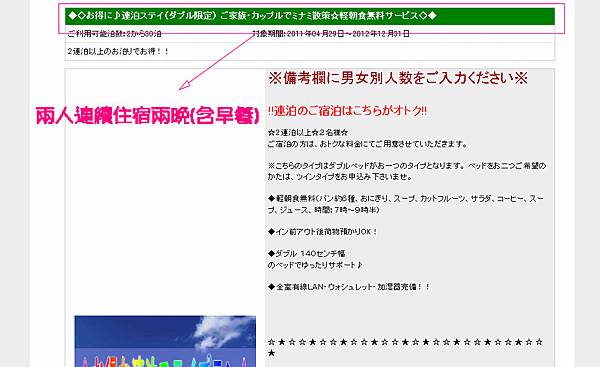This screenshot has height=367, width=600.
Task: Click the ダブルベッドがお一つのタイプ note
Action: point(407,166)
